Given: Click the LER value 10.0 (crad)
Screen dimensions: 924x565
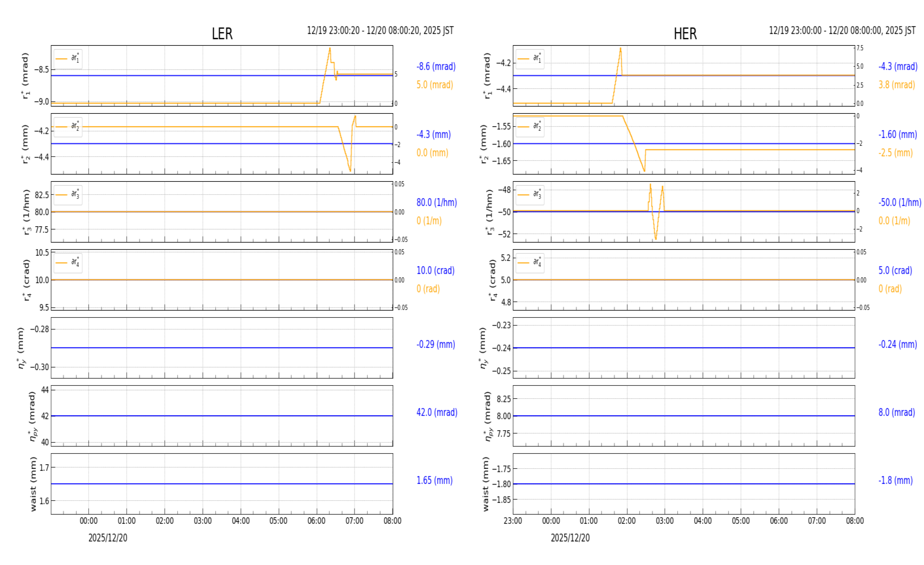Looking at the screenshot, I should pos(435,271).
